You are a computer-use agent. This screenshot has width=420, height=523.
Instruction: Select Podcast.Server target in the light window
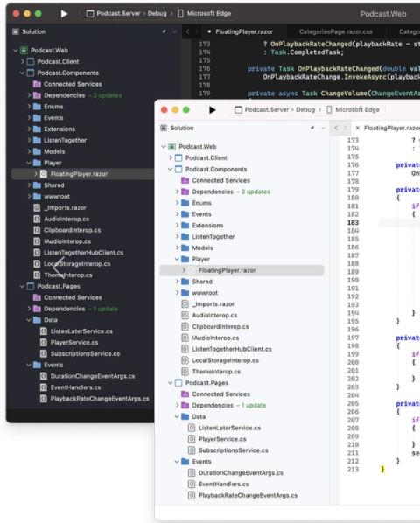(262, 109)
